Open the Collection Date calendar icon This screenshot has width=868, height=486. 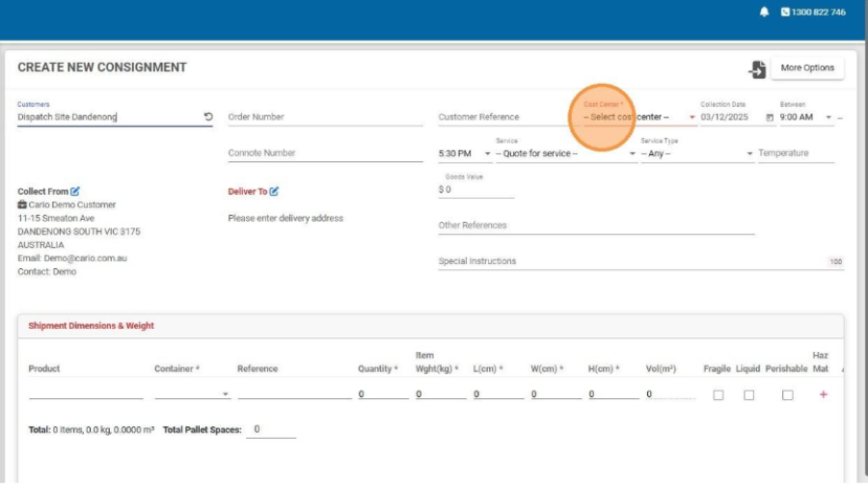769,118
